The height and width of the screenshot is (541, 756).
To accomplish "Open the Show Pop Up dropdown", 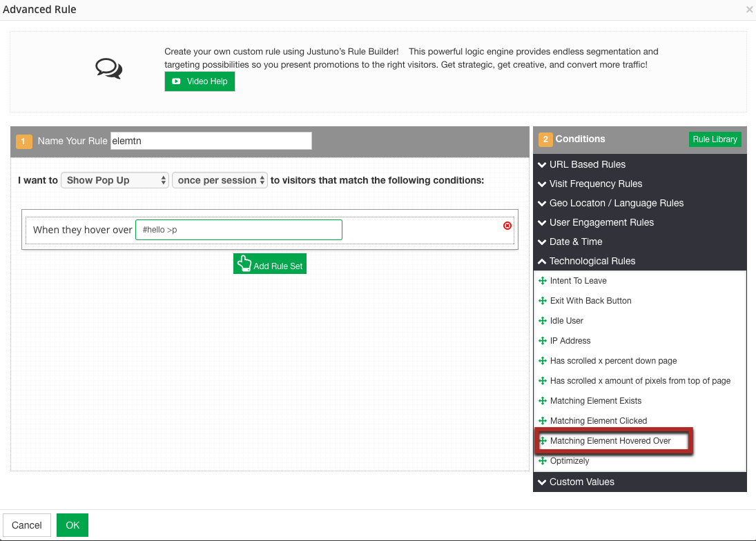I will [x=115, y=180].
